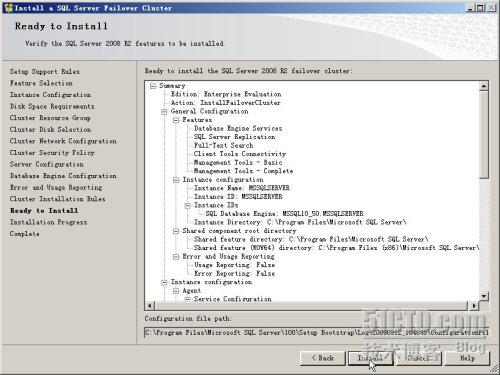
Task: Select Database Engine Services tree item
Action: pos(238,129)
